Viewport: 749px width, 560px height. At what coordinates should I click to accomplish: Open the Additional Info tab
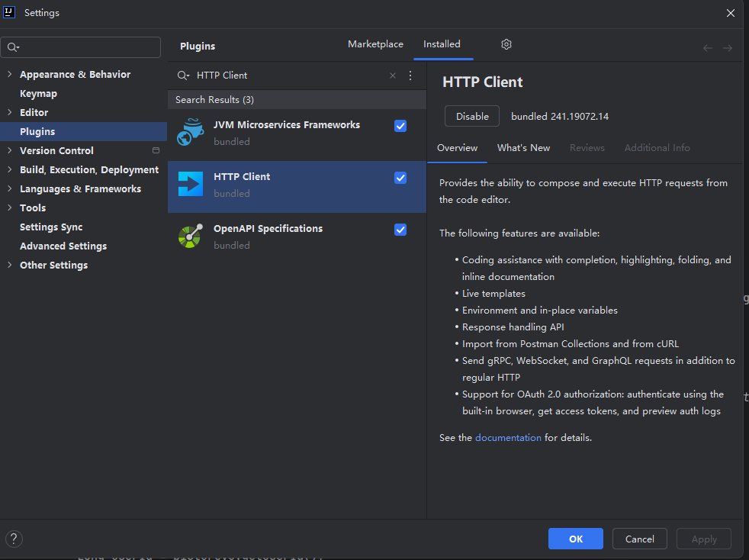pos(657,148)
